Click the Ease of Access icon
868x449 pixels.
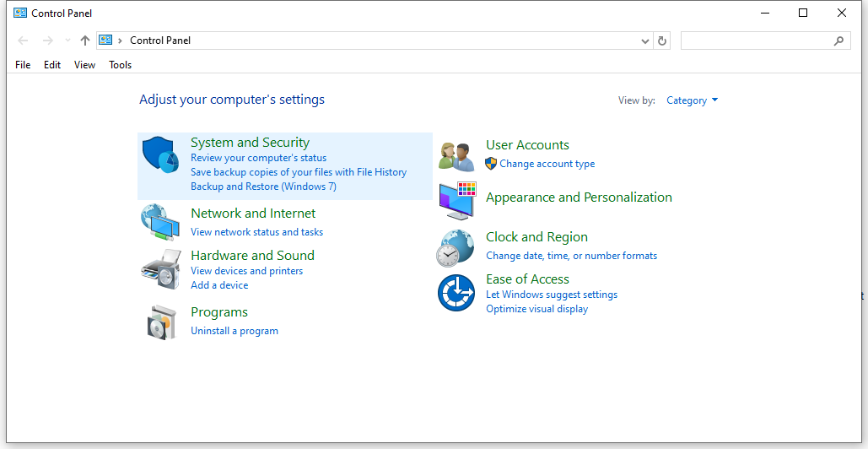(456, 293)
